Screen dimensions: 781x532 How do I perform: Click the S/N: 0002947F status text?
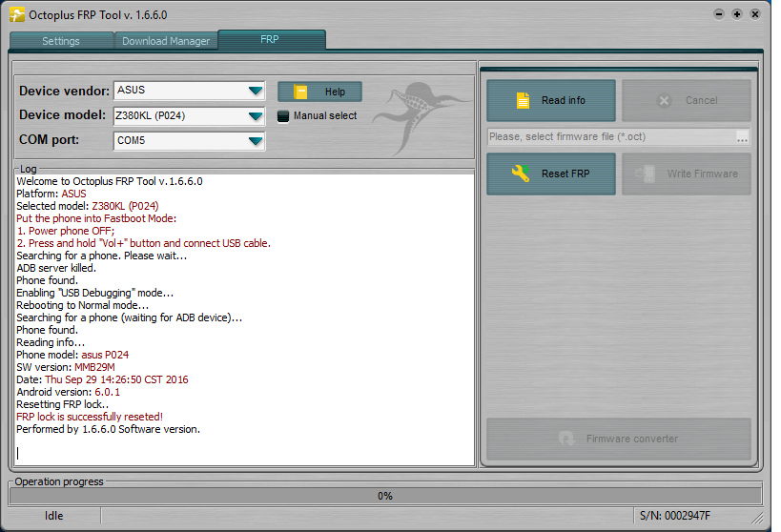pos(675,516)
